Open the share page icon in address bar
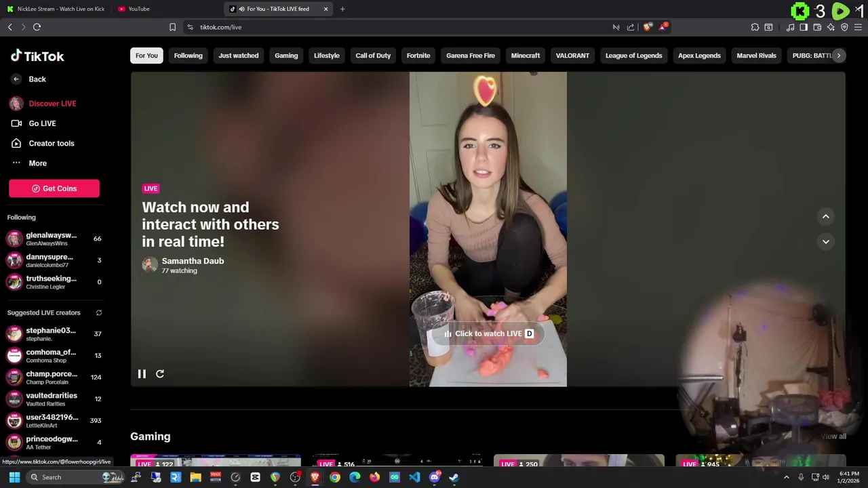The width and height of the screenshot is (868, 488). [631, 27]
